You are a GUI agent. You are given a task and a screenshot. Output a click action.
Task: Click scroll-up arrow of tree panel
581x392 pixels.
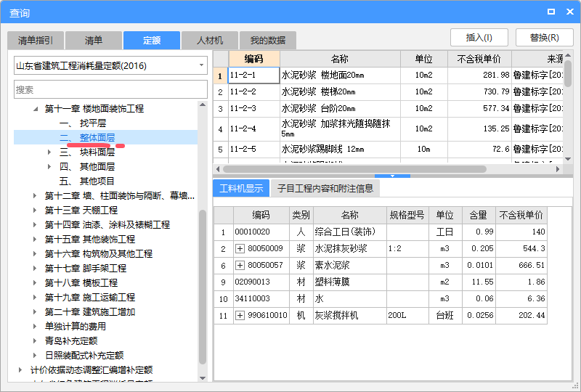(203, 105)
